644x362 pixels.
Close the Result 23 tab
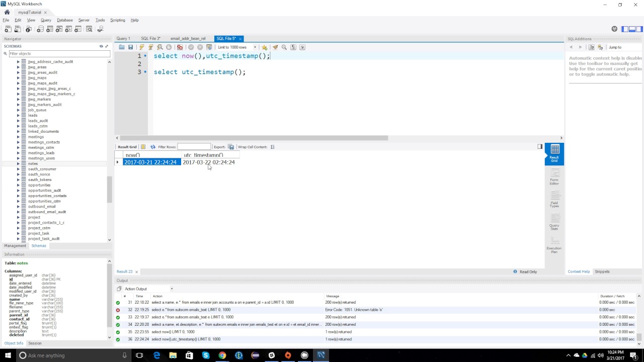click(x=136, y=271)
